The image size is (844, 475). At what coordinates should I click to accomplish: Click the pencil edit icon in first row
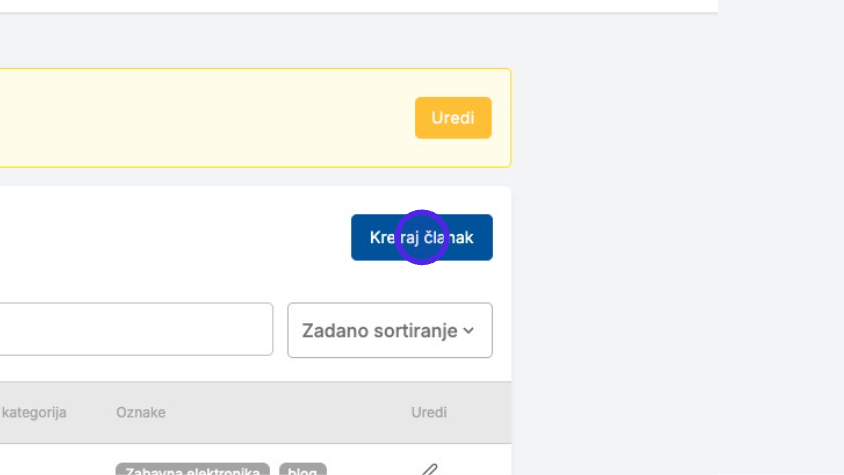pos(429,470)
